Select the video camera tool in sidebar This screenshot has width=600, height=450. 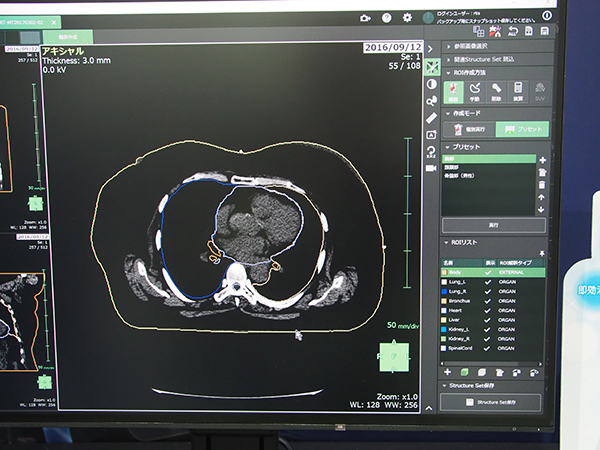pyautogui.click(x=431, y=168)
